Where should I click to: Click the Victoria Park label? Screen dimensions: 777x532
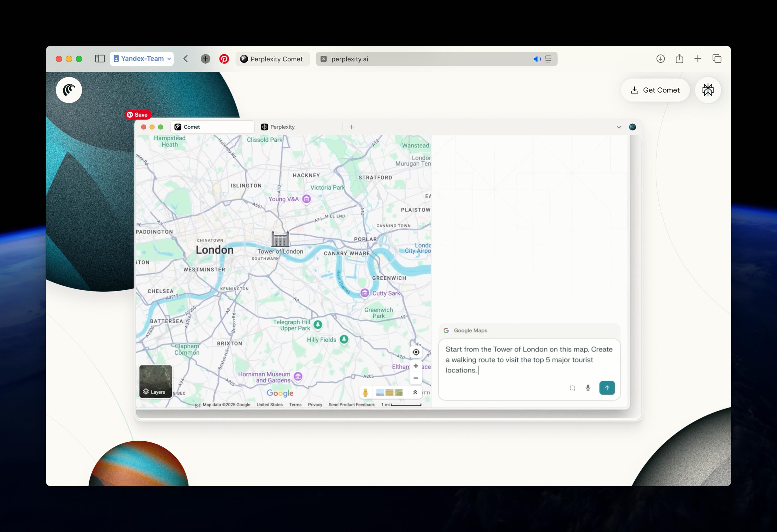tap(327, 187)
